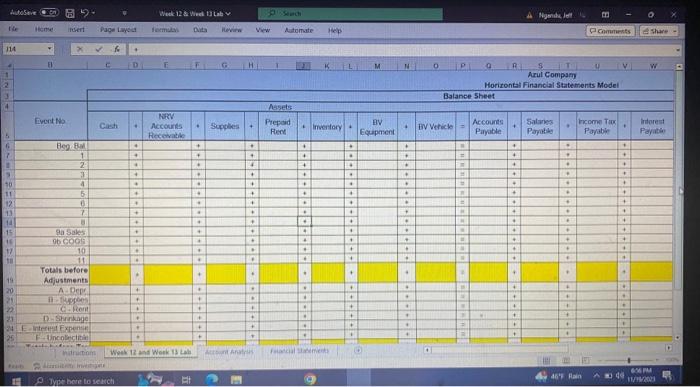Open the Page Layout tab
700x387 pixels.
[118, 30]
